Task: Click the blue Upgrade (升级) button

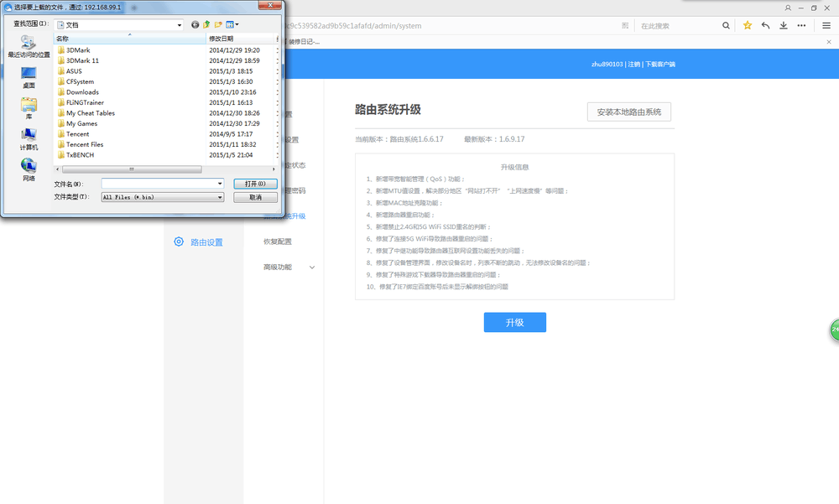Action: (x=515, y=323)
